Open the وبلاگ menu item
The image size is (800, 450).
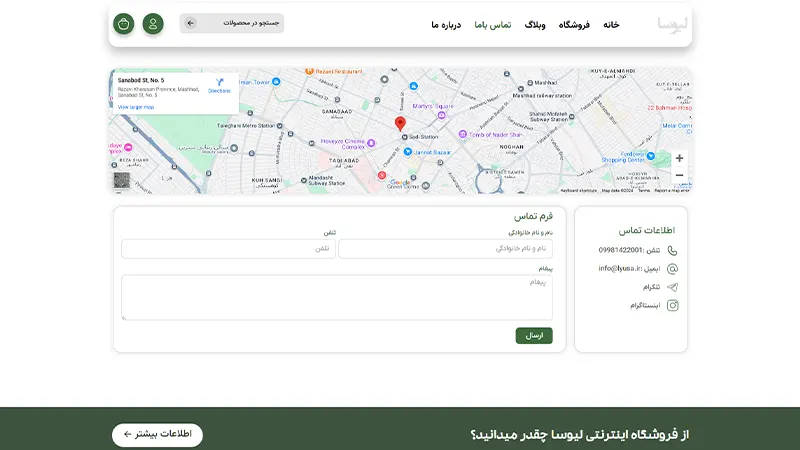tap(535, 24)
